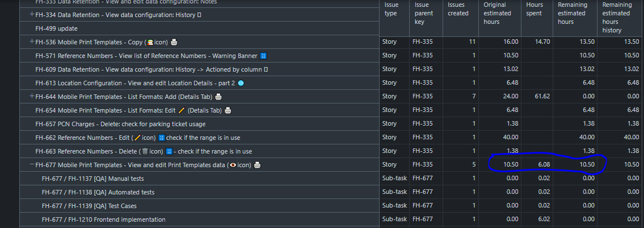Image resolution: width=644 pixels, height=228 pixels.
Task: Click the copy icon in FH-536 row
Action: pos(150,42)
